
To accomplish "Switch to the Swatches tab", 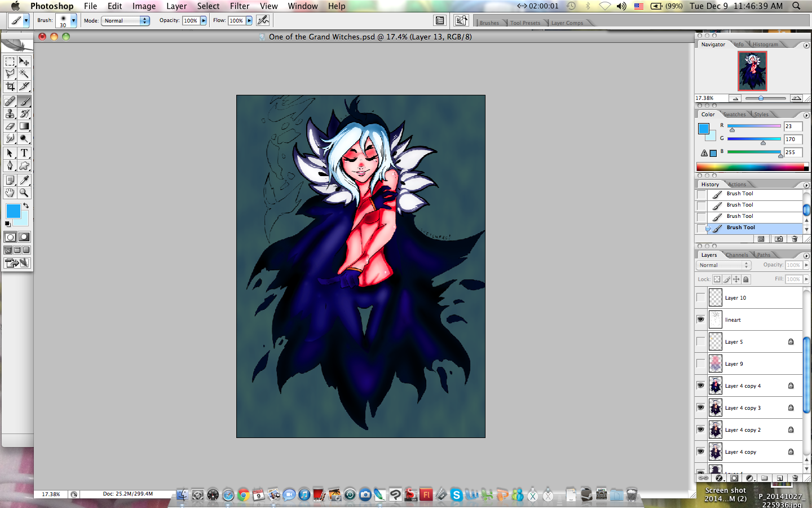I will pyautogui.click(x=734, y=115).
